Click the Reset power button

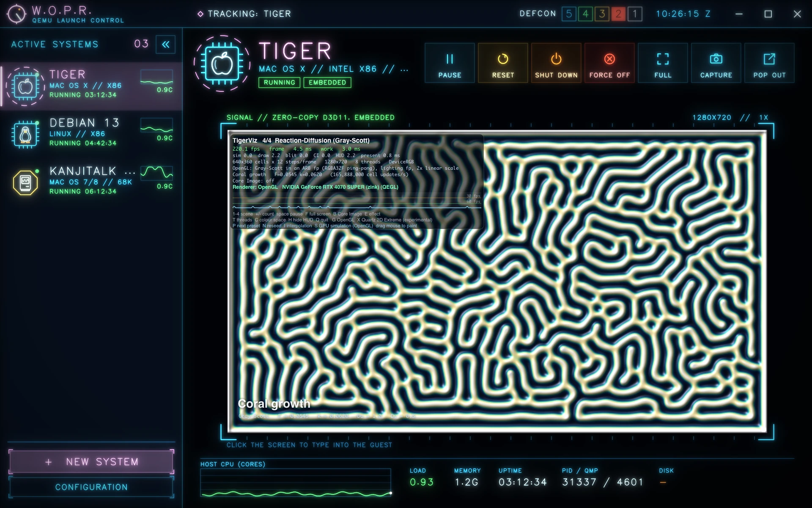click(x=503, y=63)
